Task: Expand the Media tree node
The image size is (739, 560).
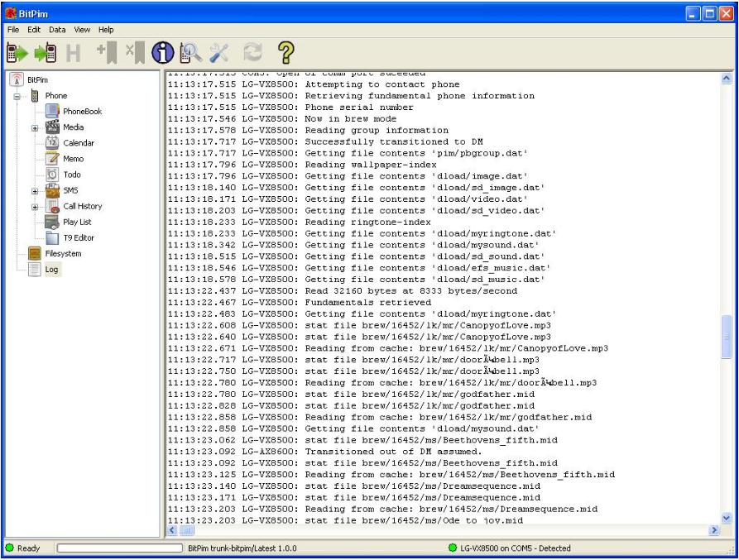Action: pos(35,127)
